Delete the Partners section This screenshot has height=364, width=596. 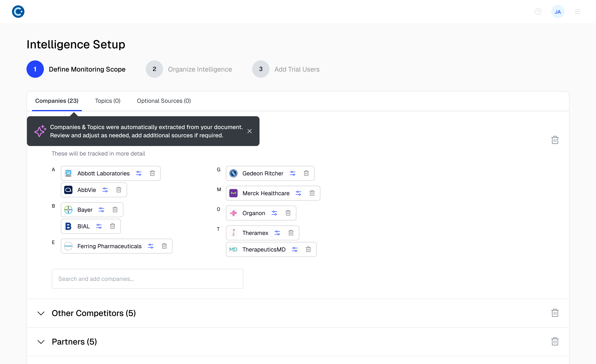555,341
